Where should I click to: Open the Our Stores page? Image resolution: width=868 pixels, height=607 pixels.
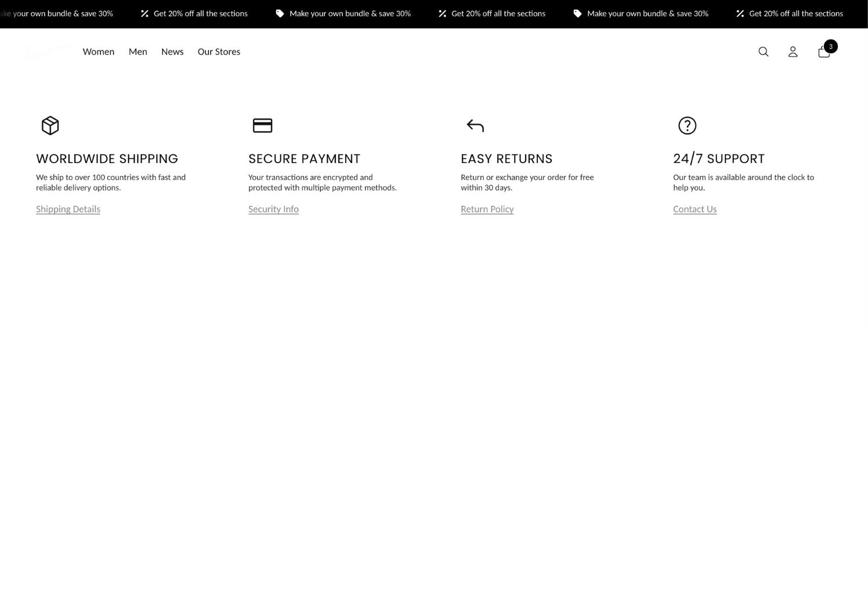[x=219, y=52]
